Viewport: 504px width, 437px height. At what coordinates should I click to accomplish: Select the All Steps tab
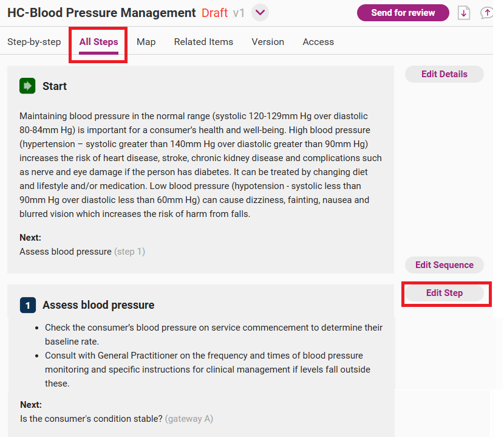tap(98, 42)
